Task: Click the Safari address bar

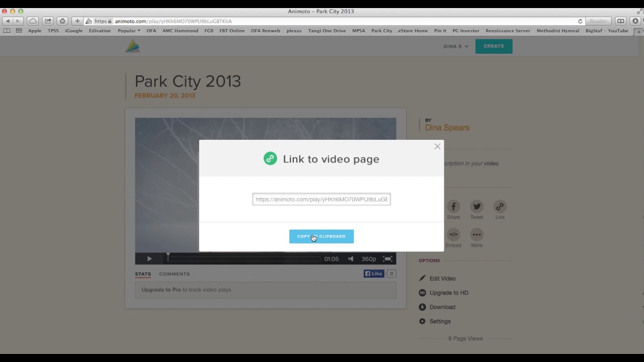Action: [335, 21]
